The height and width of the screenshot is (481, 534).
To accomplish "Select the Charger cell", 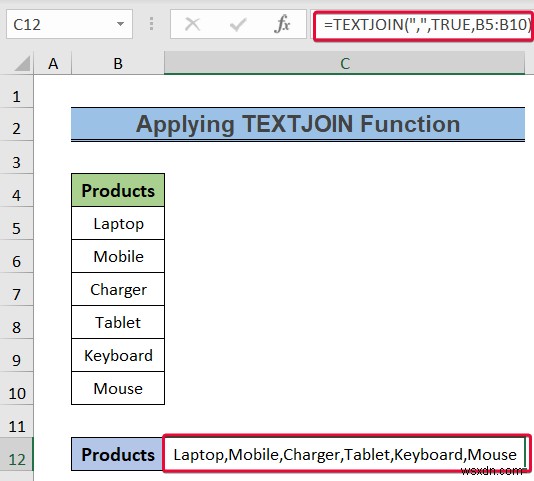I will [118, 290].
